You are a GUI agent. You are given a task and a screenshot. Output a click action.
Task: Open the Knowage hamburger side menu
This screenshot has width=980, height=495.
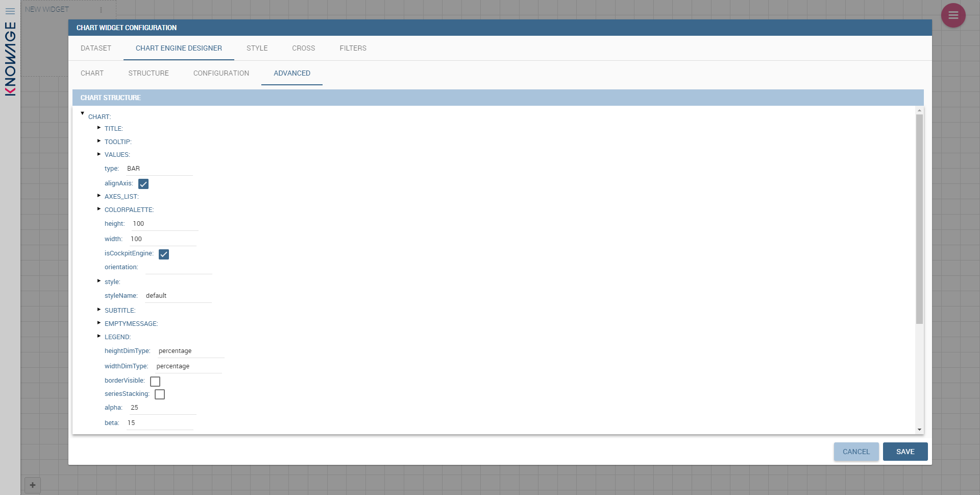pos(10,11)
